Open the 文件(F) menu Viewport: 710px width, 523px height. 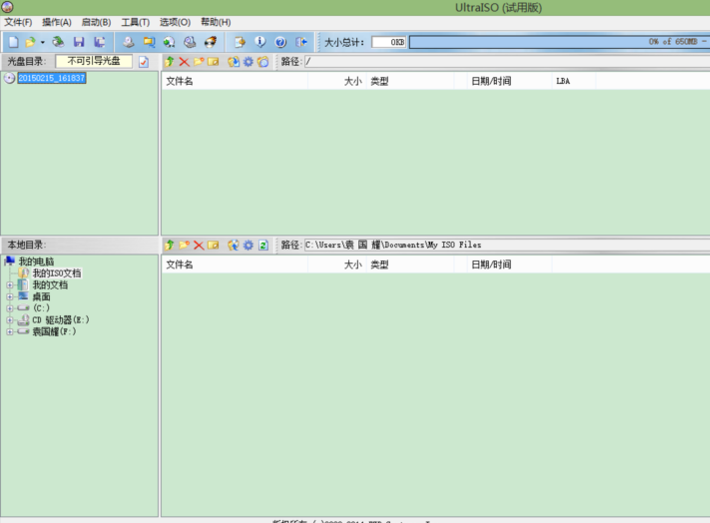pos(18,22)
